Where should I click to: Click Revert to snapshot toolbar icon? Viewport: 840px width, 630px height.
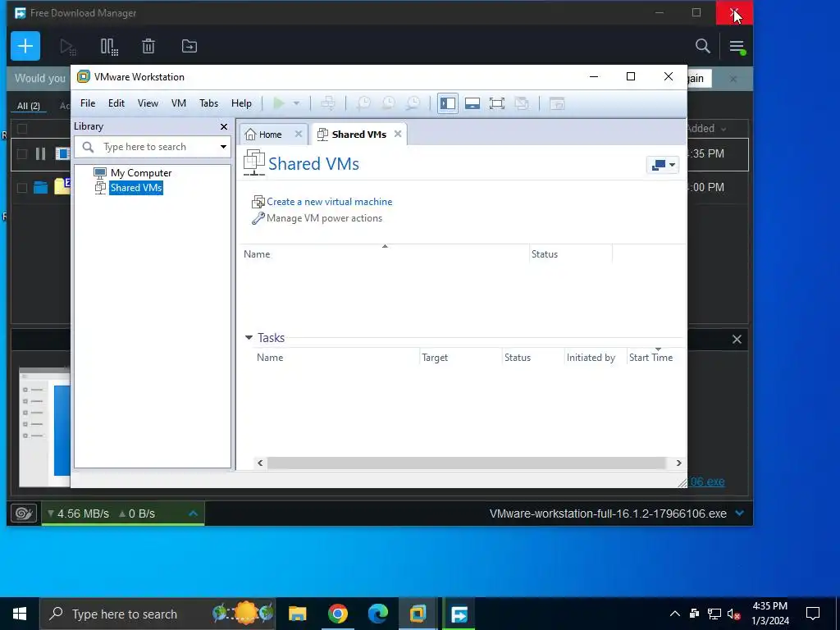click(x=388, y=103)
